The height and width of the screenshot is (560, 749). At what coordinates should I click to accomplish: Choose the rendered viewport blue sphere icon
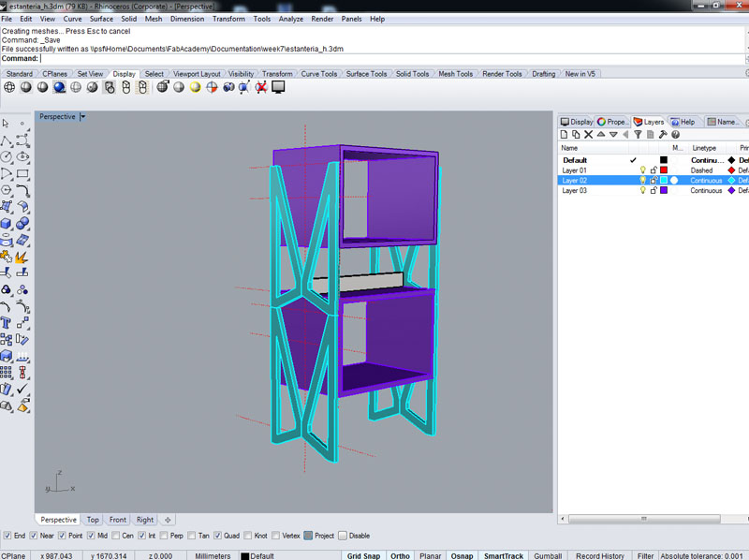[x=59, y=87]
